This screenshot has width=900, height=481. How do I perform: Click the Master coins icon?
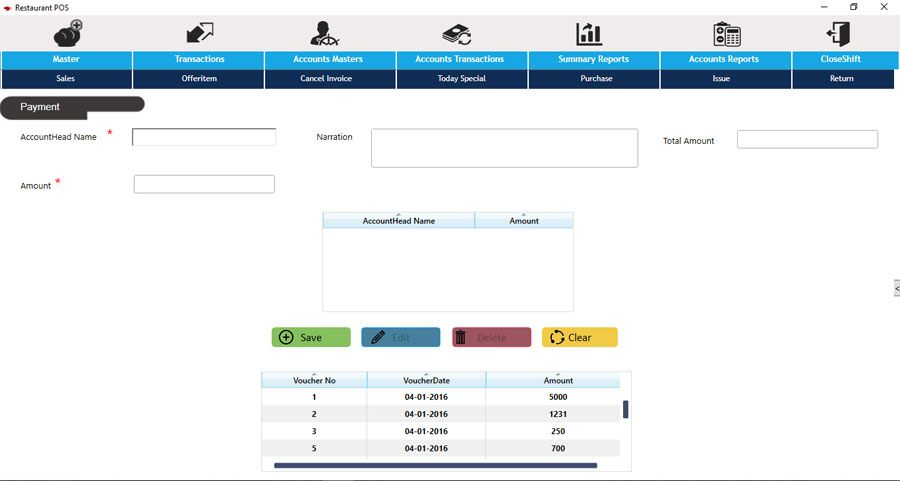pos(67,34)
